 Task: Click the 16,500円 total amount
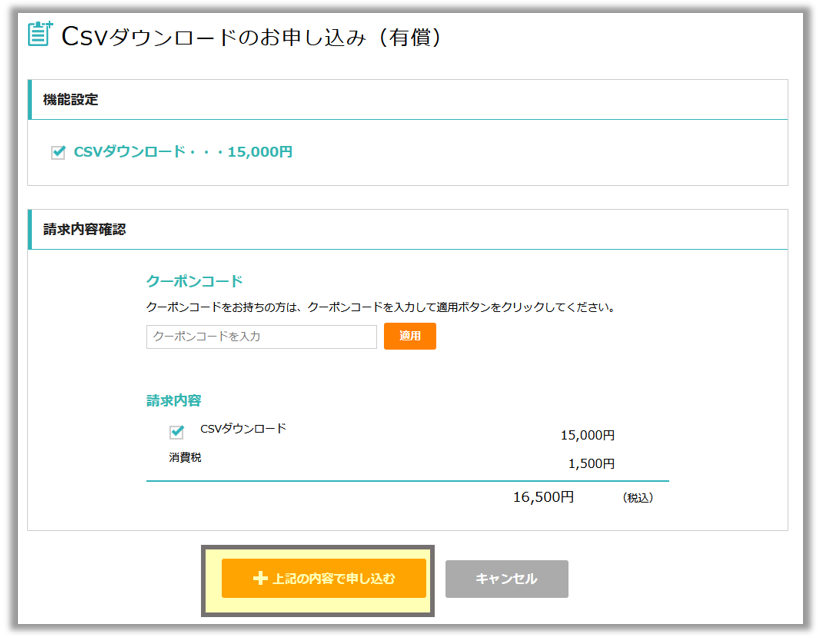pyautogui.click(x=543, y=496)
